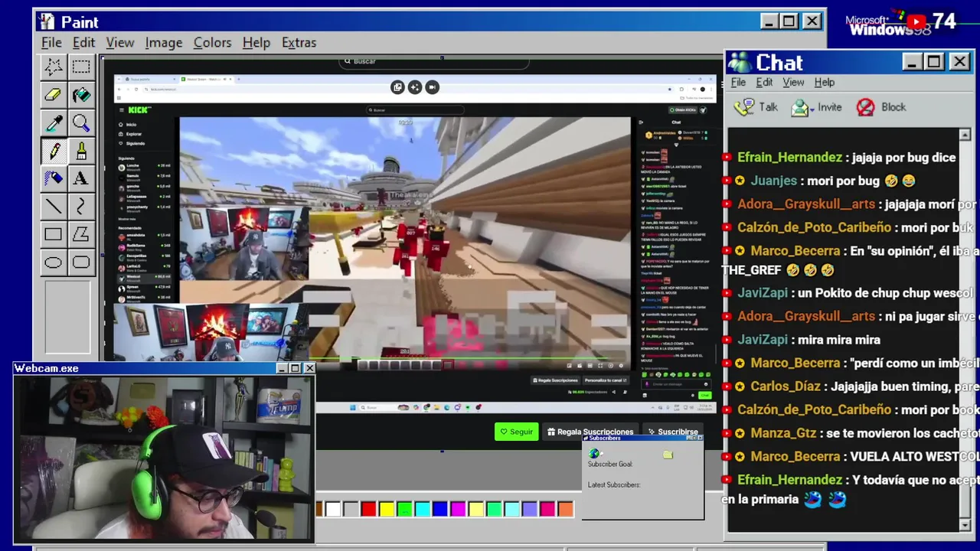Select the Free-Form Select tool in Paint

pos(53,67)
